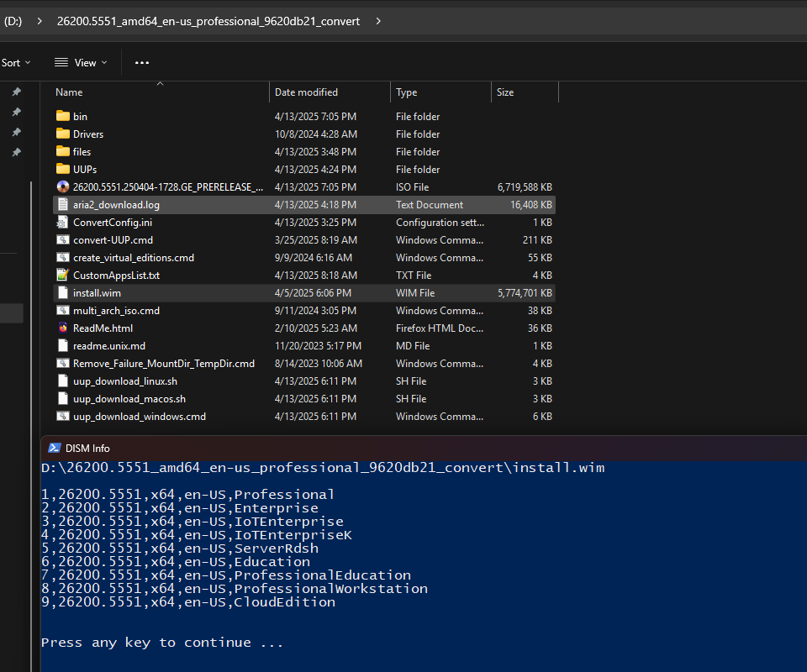Click the ProfessionalWorkstation line in DISM output
The image size is (807, 672).
[235, 589]
